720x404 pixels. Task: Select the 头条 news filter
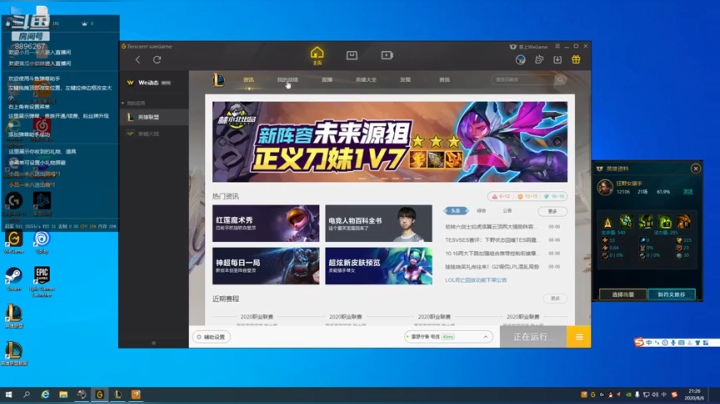click(x=456, y=211)
